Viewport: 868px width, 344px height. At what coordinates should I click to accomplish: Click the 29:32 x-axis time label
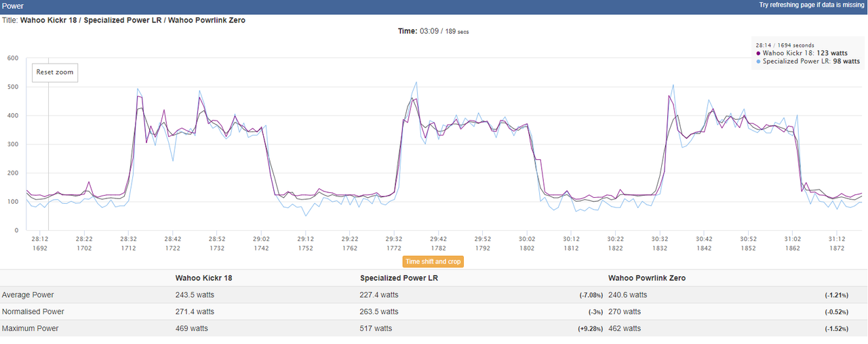click(394, 239)
